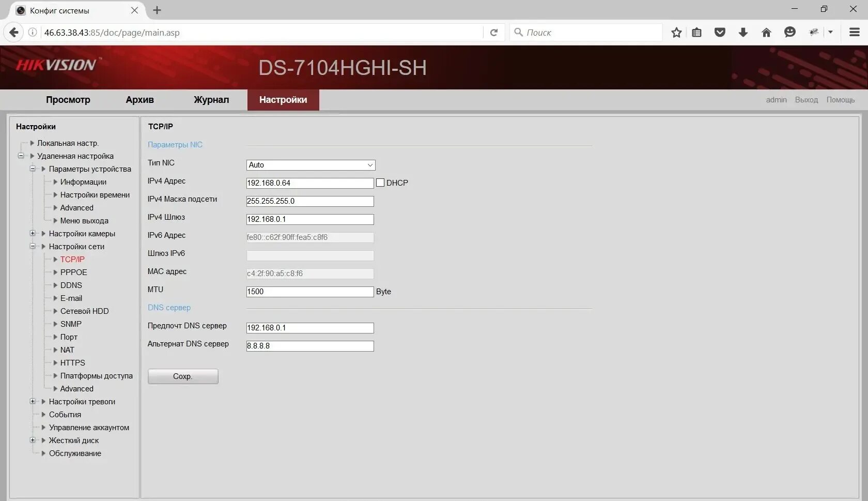Open the Помощь help link
The image size is (868, 501).
pos(841,100)
